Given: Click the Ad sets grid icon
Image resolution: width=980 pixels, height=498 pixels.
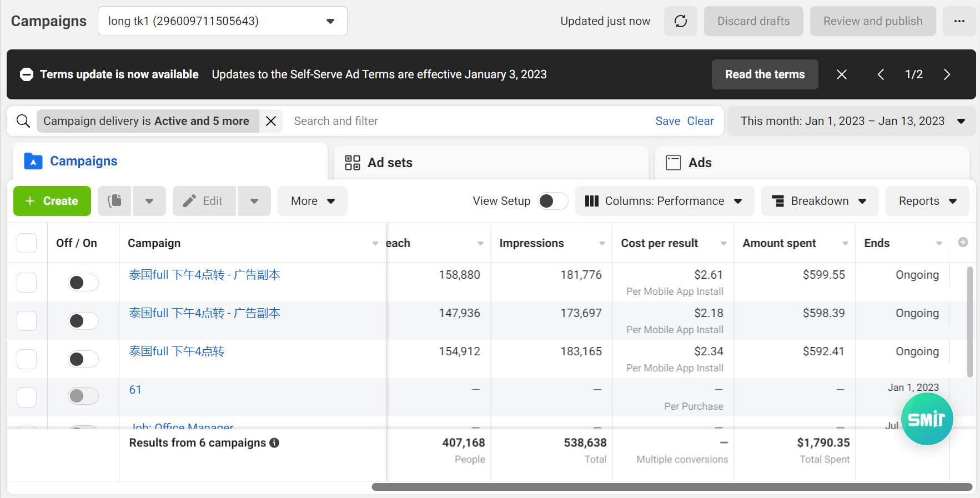Looking at the screenshot, I should coord(353,163).
